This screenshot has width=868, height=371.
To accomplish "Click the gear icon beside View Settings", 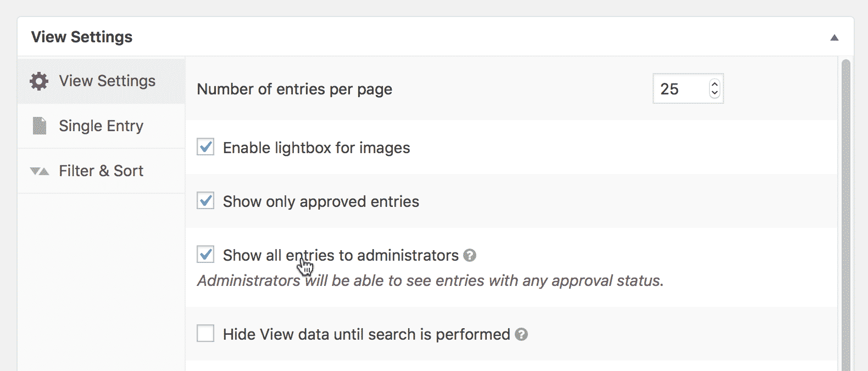I will pos(39,81).
